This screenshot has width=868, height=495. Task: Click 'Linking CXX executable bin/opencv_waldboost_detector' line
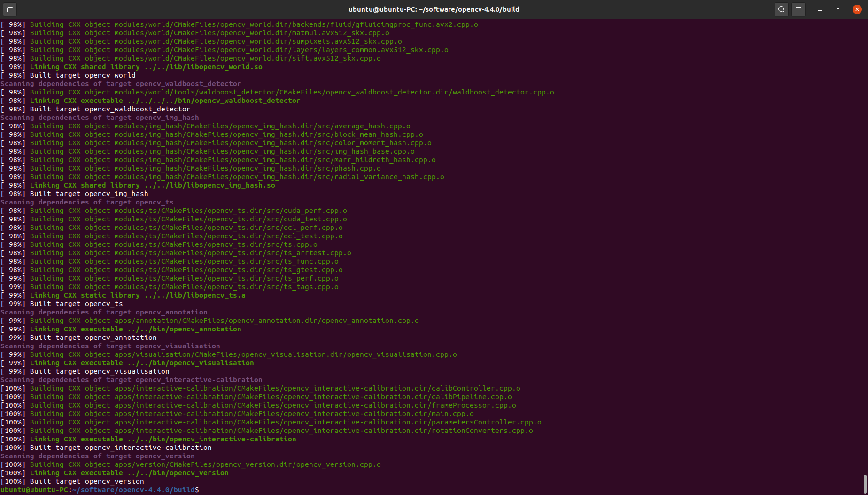tap(150, 101)
